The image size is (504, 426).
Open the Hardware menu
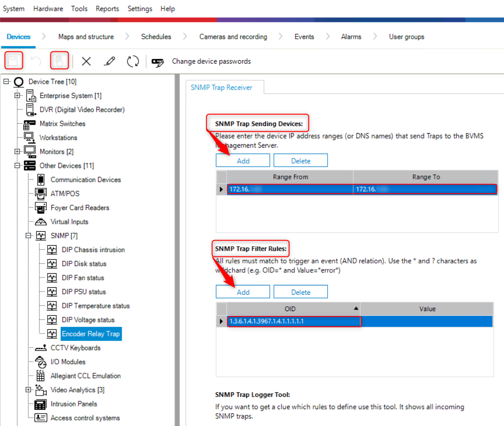tap(48, 8)
